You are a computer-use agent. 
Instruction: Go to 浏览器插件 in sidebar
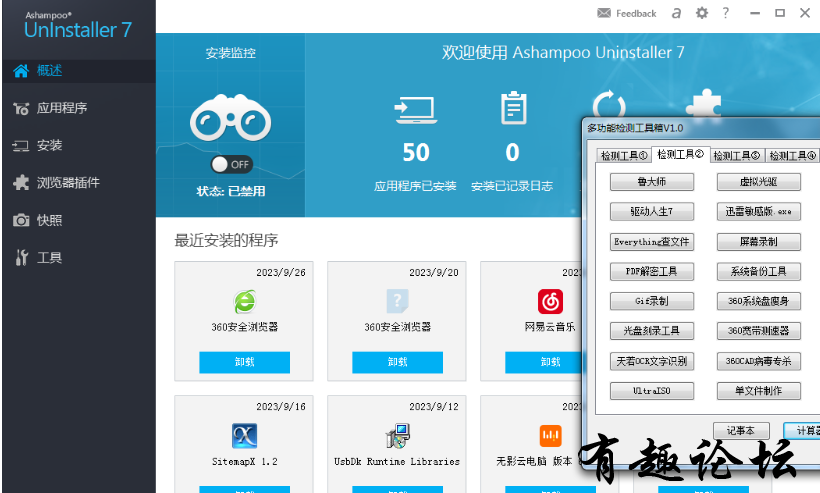(68, 182)
